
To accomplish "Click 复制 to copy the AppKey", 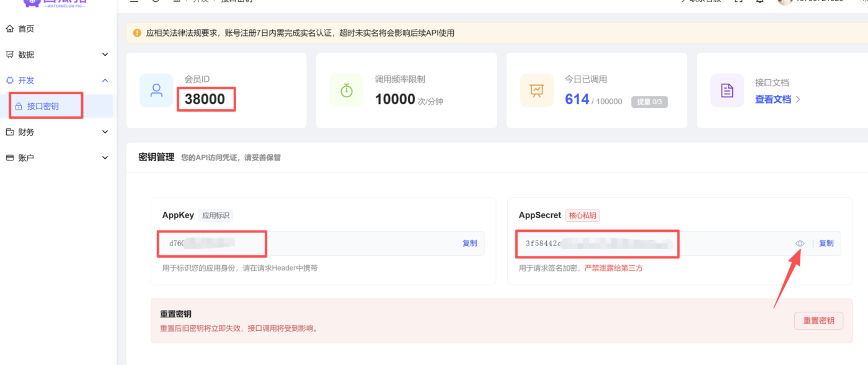I will [x=469, y=243].
